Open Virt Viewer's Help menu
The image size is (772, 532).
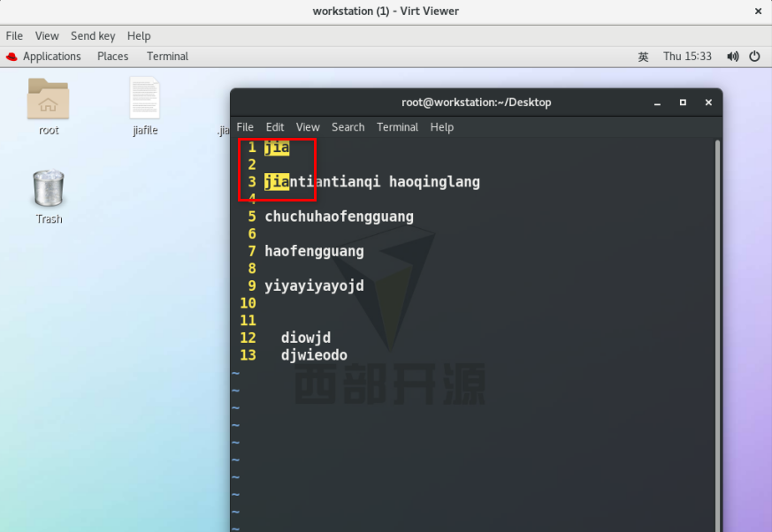(x=139, y=36)
